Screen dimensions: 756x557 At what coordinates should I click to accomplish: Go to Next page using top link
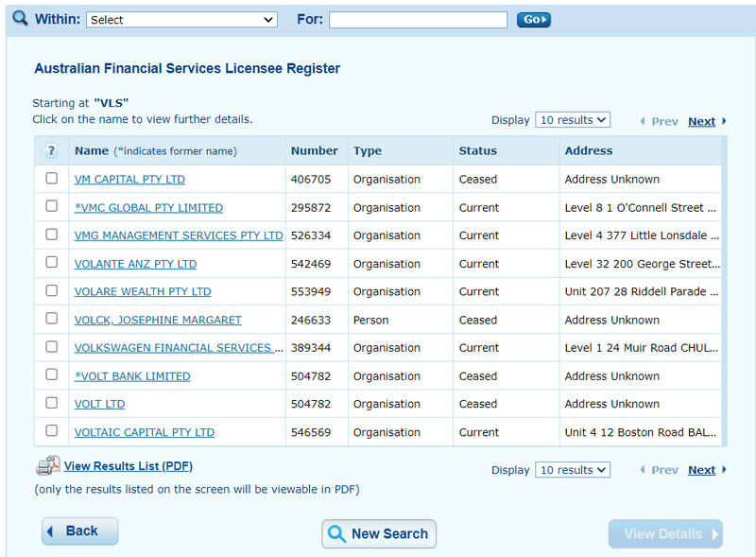[701, 121]
